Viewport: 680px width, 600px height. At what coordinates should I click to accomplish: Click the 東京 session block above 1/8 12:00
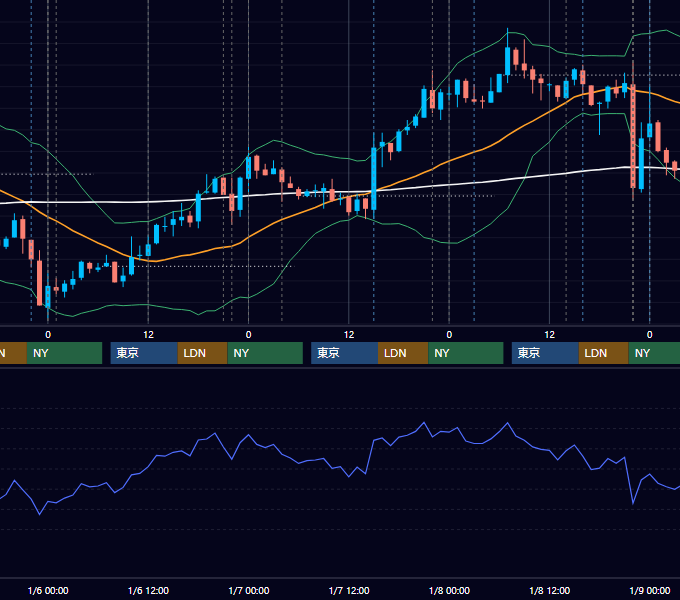[x=545, y=353]
